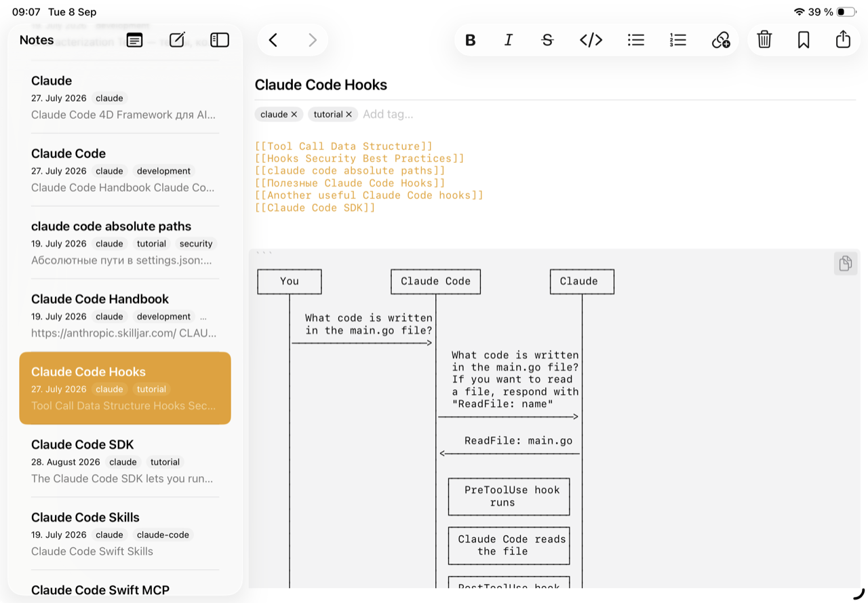Follow the [[Claude Code SDK]] wiki link

[315, 208]
